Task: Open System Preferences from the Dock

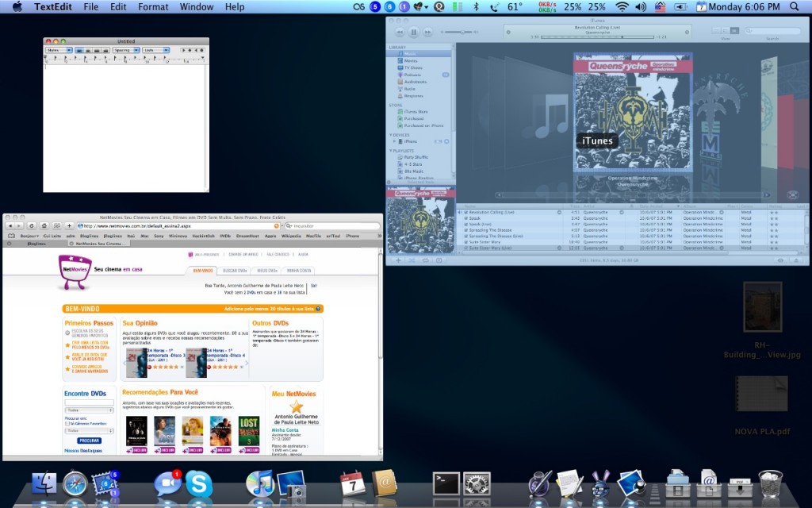Action: pos(477,483)
